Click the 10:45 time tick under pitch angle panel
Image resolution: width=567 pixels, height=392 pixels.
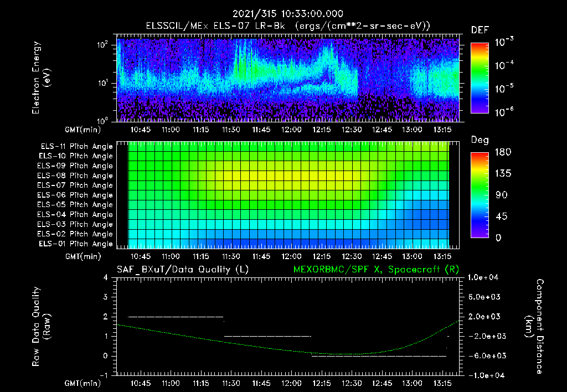click(x=141, y=257)
